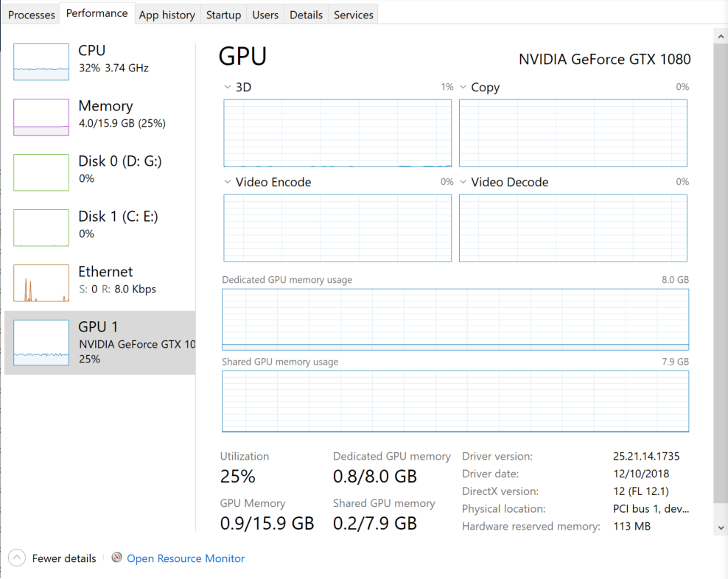Open Resource Monitor link

click(186, 558)
